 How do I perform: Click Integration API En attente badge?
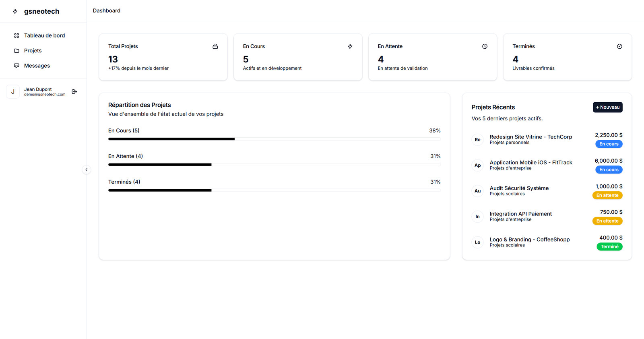click(x=607, y=221)
